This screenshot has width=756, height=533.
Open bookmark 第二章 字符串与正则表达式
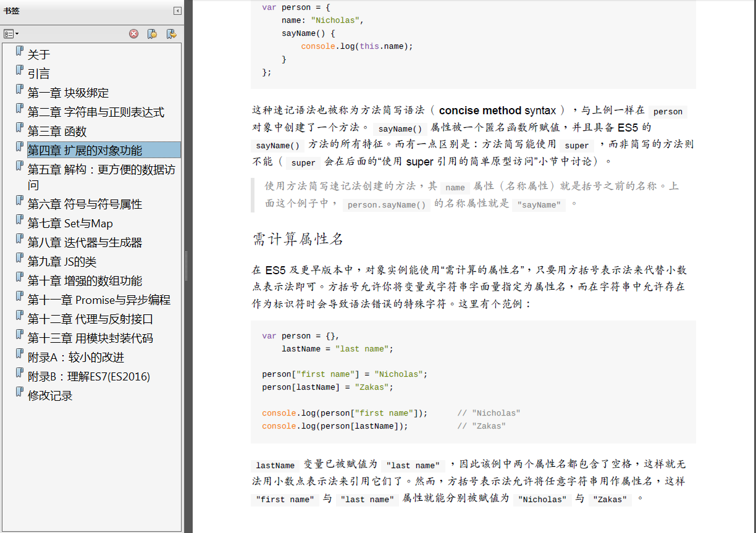tap(96, 112)
